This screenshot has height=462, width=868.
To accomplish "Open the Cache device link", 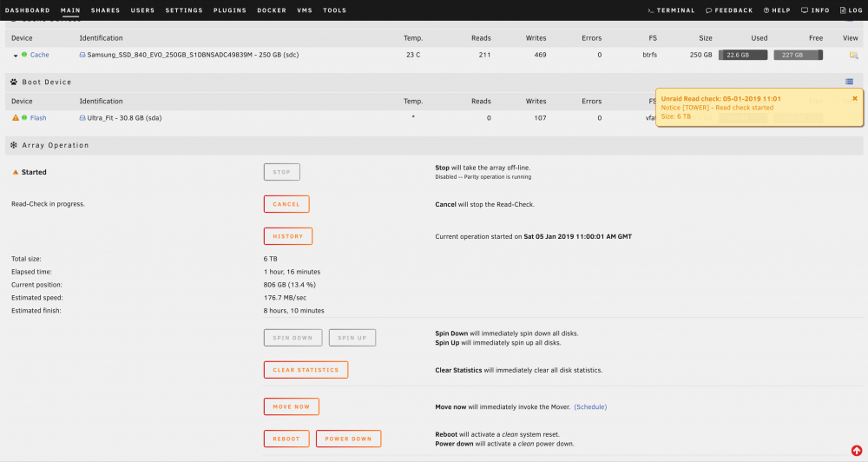I will (39, 55).
